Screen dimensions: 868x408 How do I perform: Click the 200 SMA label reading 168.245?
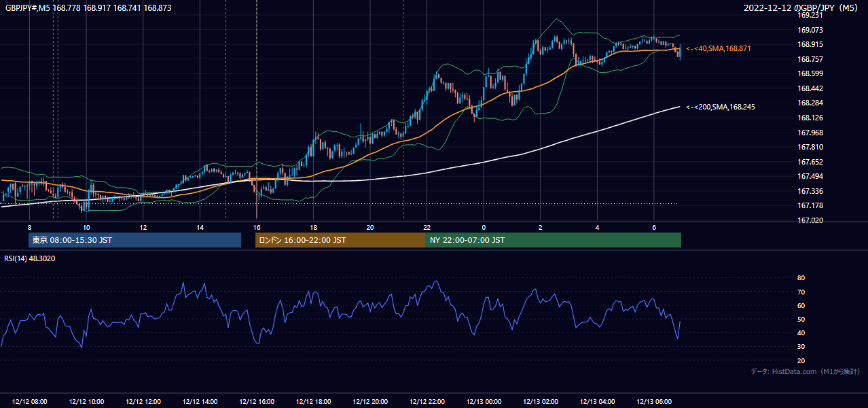720,107
